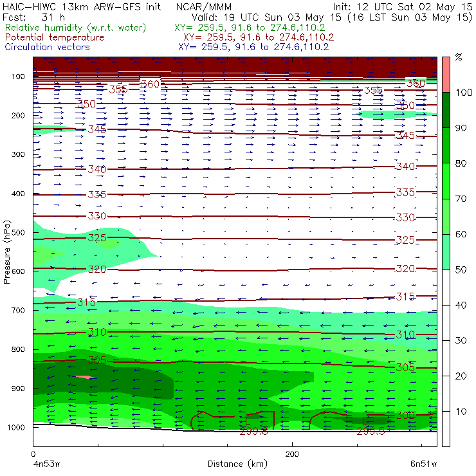The height and width of the screenshot is (476, 476).
Task: Click 'Init: 12 UTC Sat 02 May 15'
Action: [x=403, y=6]
